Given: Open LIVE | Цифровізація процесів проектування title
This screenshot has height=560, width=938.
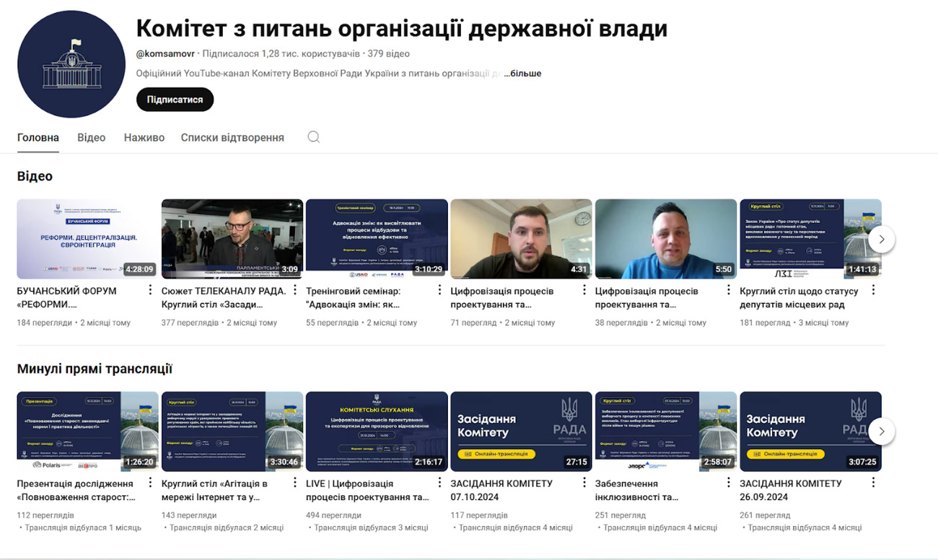Looking at the screenshot, I should point(367,490).
